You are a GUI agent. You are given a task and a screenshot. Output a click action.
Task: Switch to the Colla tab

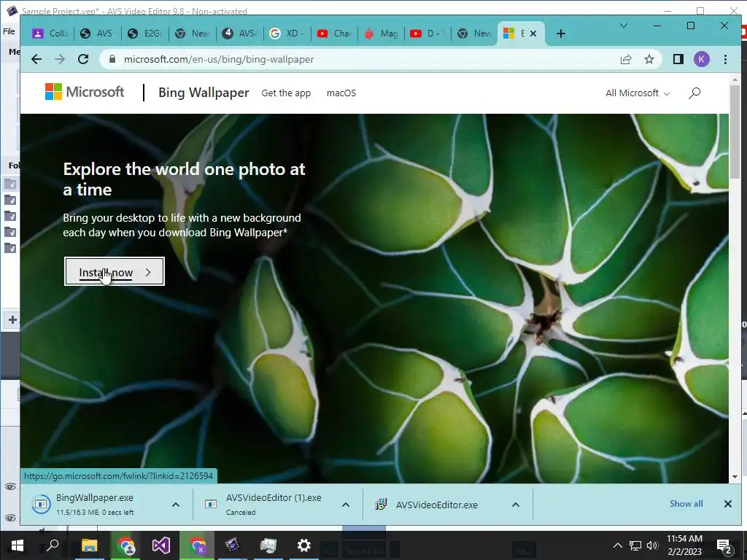pyautogui.click(x=50, y=34)
